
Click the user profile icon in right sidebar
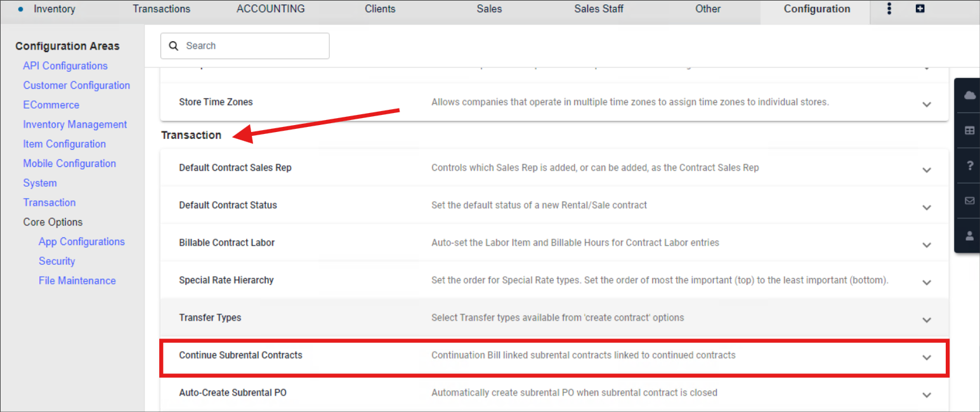[969, 236]
